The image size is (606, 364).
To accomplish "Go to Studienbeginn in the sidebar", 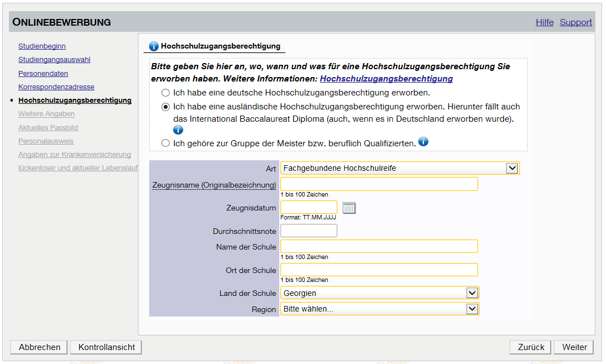I will click(42, 46).
